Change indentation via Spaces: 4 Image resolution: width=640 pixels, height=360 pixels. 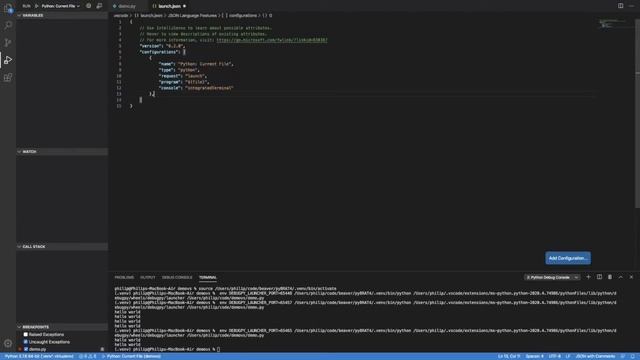tap(534, 356)
